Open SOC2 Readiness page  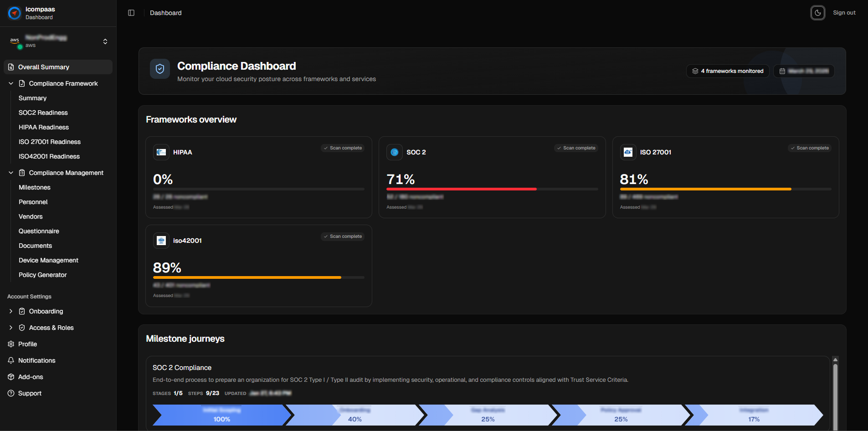43,113
